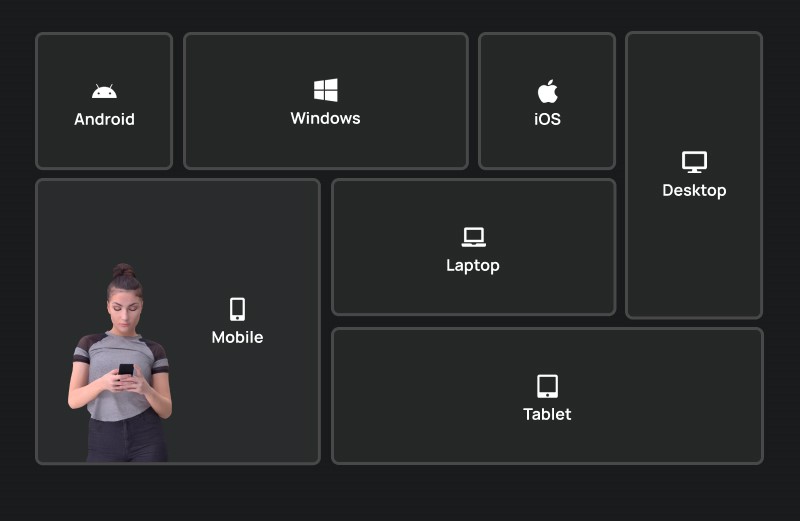Select the Android label text
The height and width of the screenshot is (521, 800).
click(104, 119)
